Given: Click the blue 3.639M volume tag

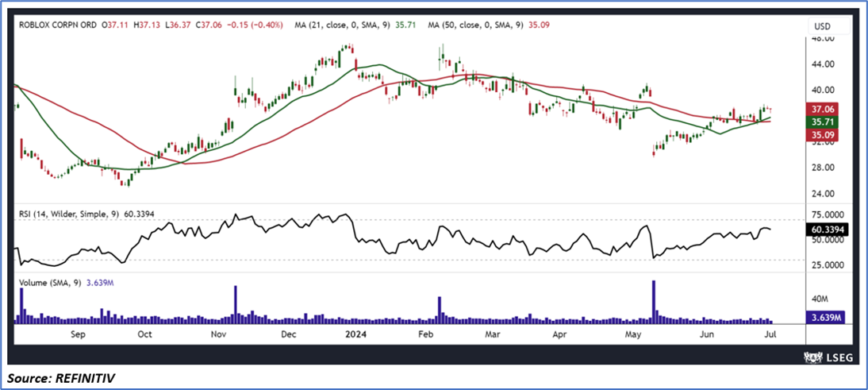Looking at the screenshot, I should pyautogui.click(x=828, y=318).
